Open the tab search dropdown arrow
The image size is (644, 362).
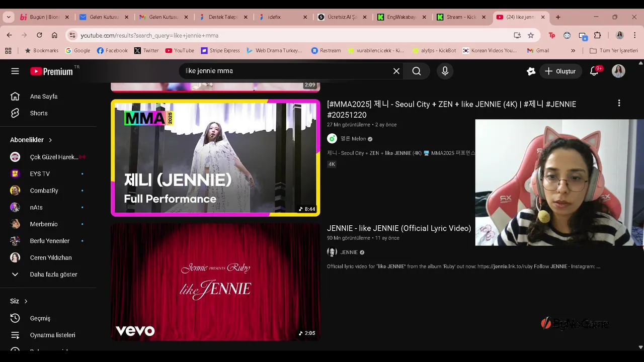point(8,17)
